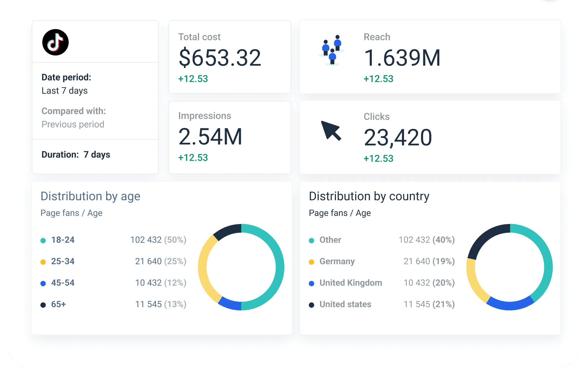The width and height of the screenshot is (588, 378).
Task: Click the blue United Kingdom legend dot
Action: coord(311,283)
